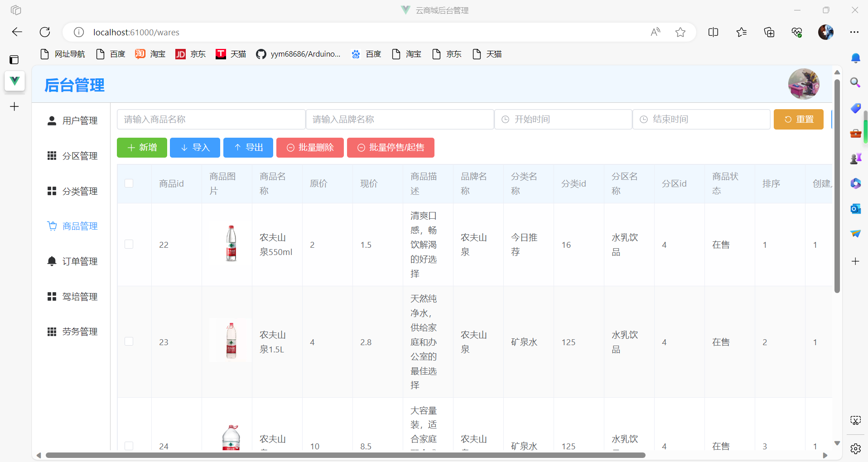The width and height of the screenshot is (868, 462).
Task: Click the 后台管理 title
Action: (74, 85)
